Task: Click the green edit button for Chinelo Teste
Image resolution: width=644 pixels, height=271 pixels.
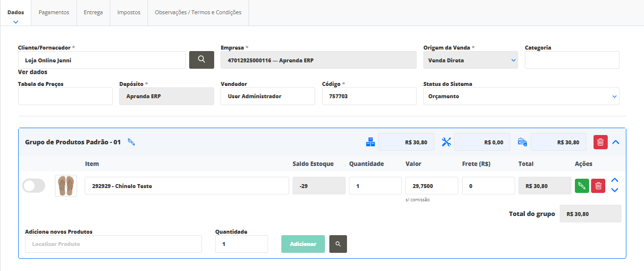Action: 582,186
